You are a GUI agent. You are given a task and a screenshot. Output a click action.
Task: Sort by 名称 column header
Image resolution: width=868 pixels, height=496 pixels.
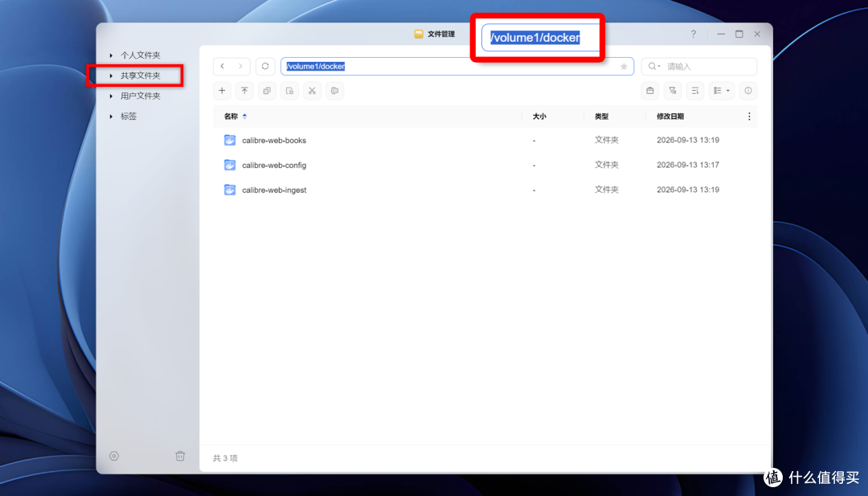pos(231,117)
